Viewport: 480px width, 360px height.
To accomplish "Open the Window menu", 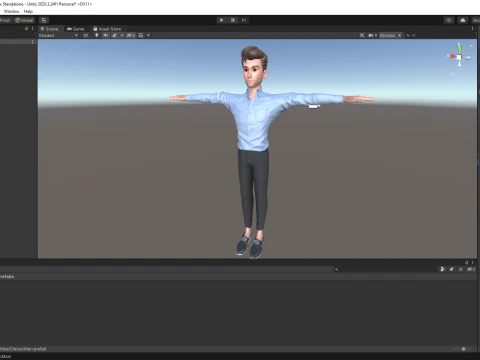I will click(x=11, y=11).
